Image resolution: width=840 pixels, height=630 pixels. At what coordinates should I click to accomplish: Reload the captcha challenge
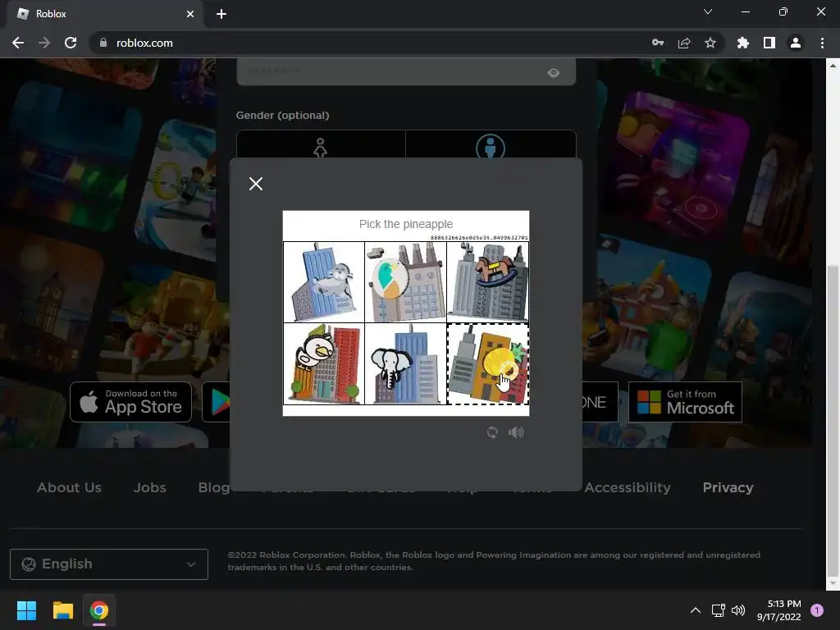(x=492, y=431)
